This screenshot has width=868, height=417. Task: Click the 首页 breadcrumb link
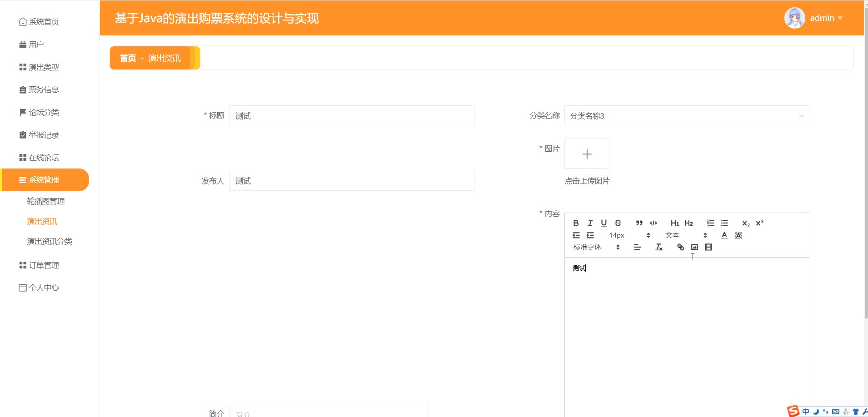[128, 58]
